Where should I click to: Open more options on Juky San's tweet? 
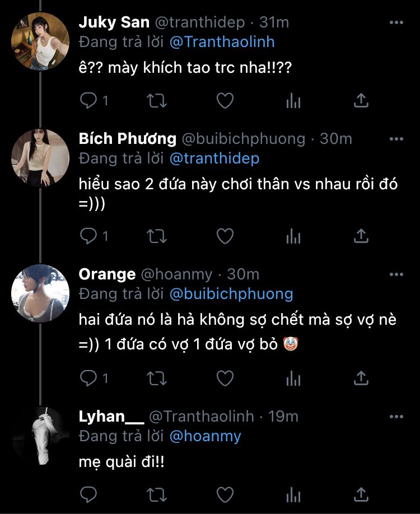pyautogui.click(x=396, y=23)
